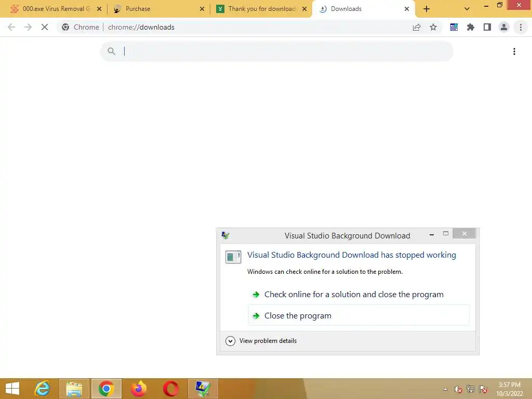Image resolution: width=532 pixels, height=399 pixels.
Task: Open Chrome's main three-dot menu
Action: click(x=521, y=27)
